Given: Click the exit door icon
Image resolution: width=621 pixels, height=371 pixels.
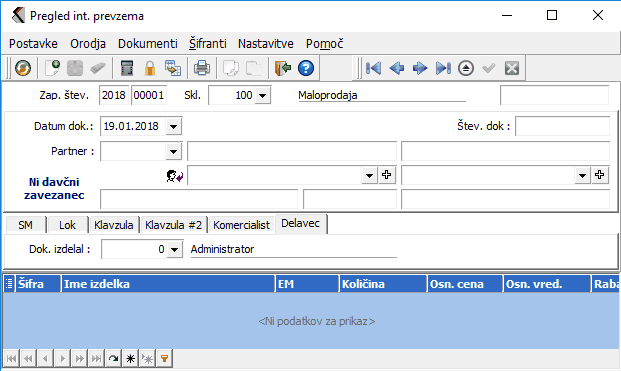Looking at the screenshot, I should (283, 68).
